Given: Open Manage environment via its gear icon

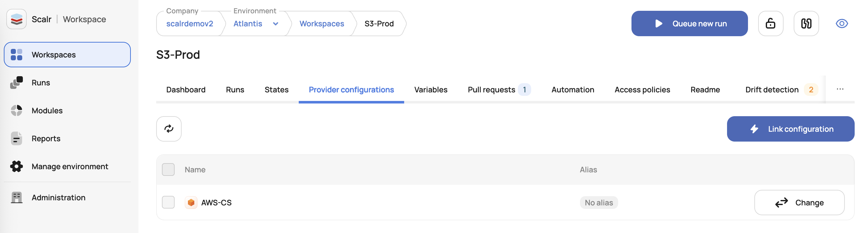Looking at the screenshot, I should pos(17,166).
